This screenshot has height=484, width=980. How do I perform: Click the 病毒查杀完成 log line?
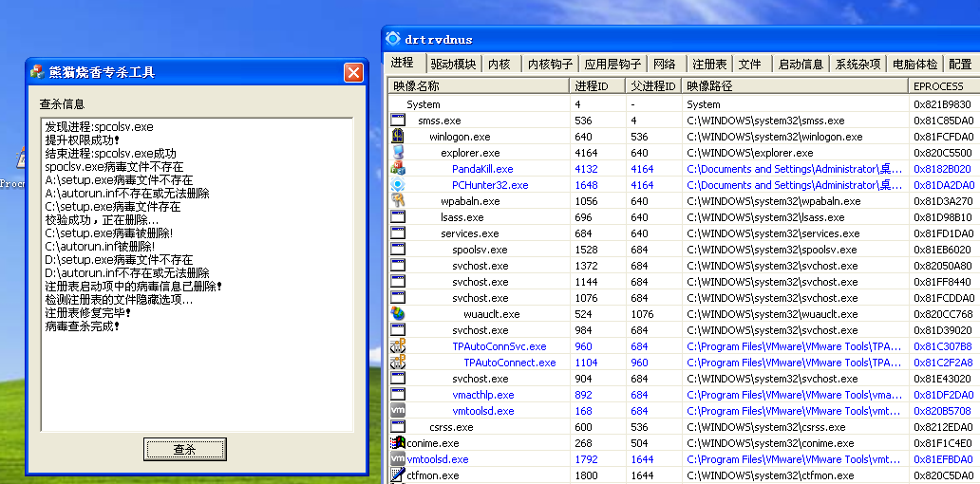click(82, 326)
